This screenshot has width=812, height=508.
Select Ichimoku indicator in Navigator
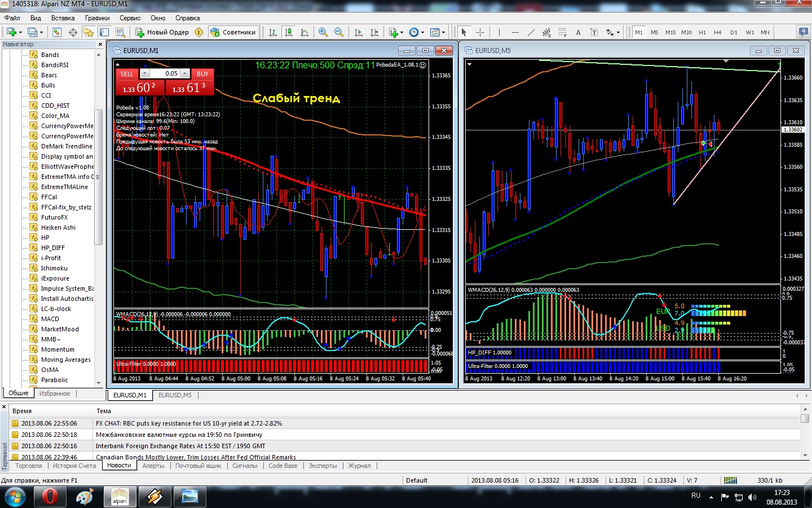(54, 268)
